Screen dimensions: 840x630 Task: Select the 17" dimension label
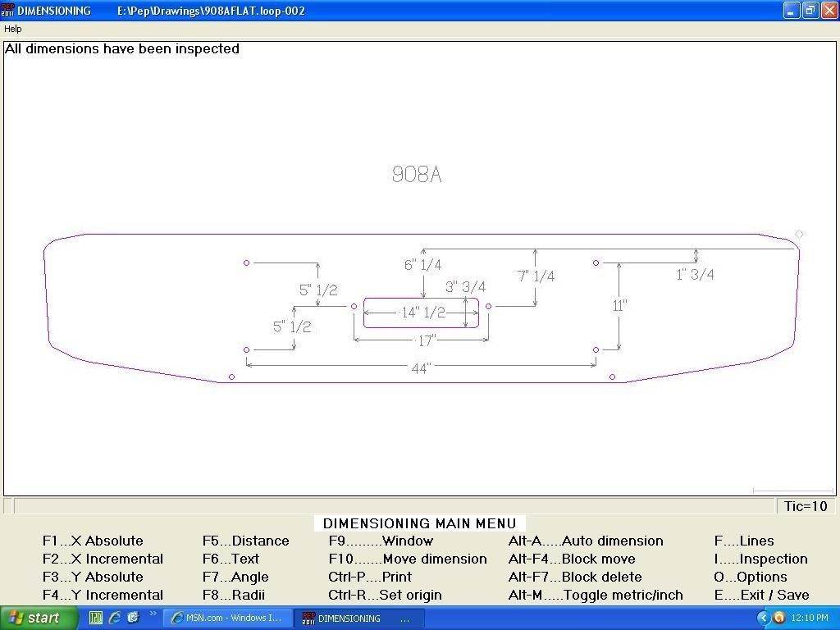427,340
